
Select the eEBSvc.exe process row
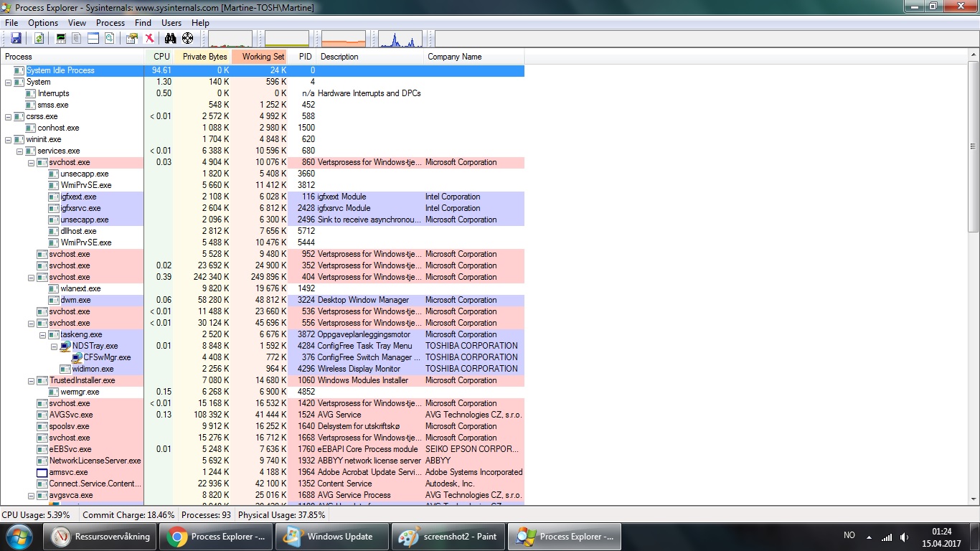click(x=262, y=449)
